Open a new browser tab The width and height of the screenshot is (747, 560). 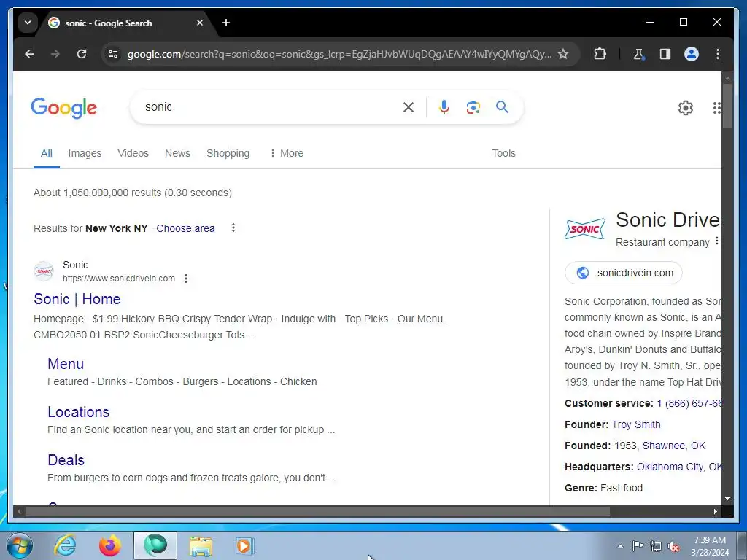click(x=226, y=23)
